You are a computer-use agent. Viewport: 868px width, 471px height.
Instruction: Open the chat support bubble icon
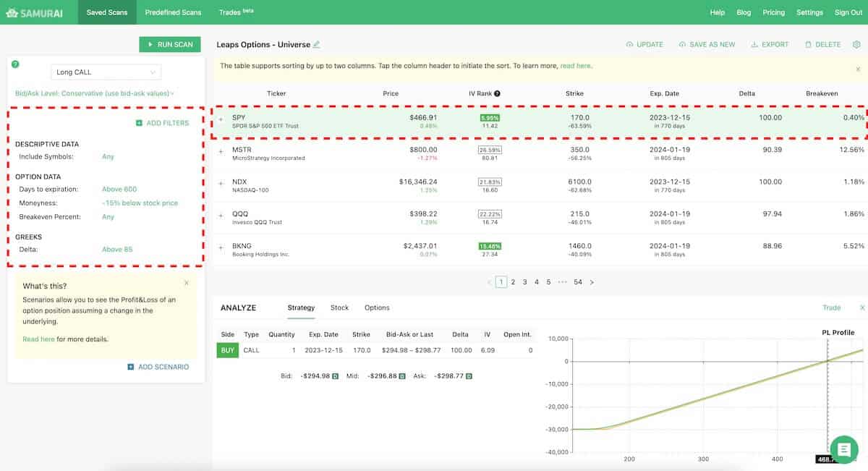pyautogui.click(x=843, y=449)
